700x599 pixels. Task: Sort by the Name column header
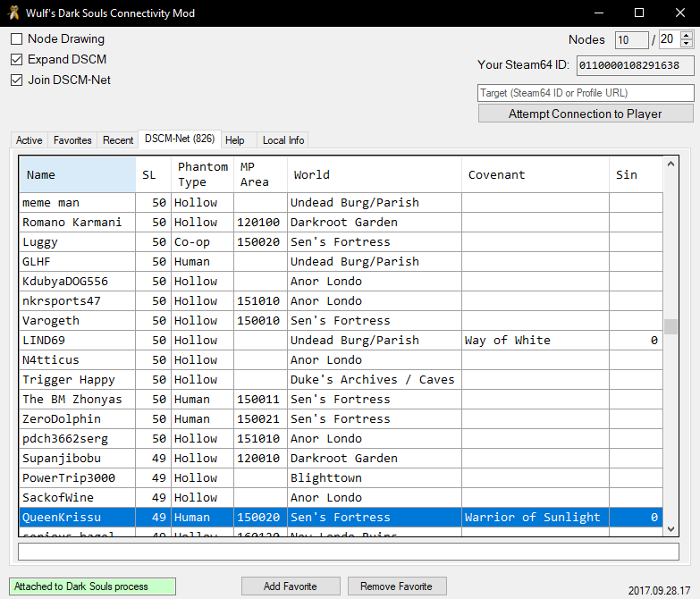click(x=77, y=174)
